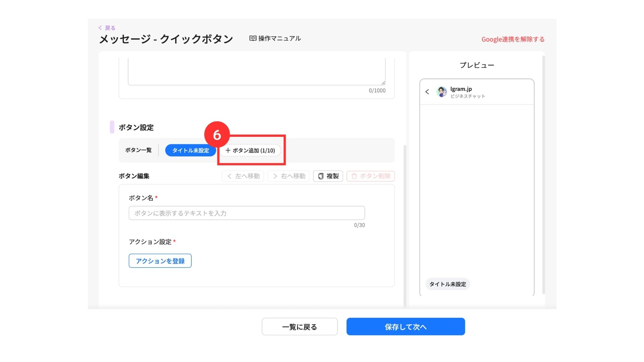Click the back chevron next to 戻る
The image size is (644, 362).
click(100, 28)
